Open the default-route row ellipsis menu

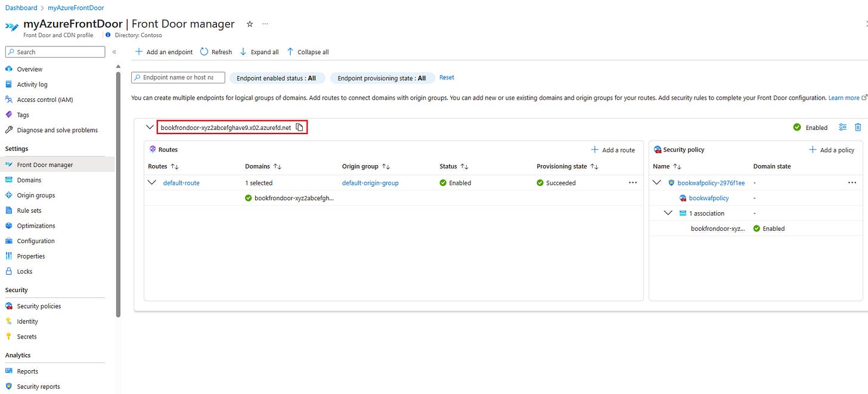[633, 182]
